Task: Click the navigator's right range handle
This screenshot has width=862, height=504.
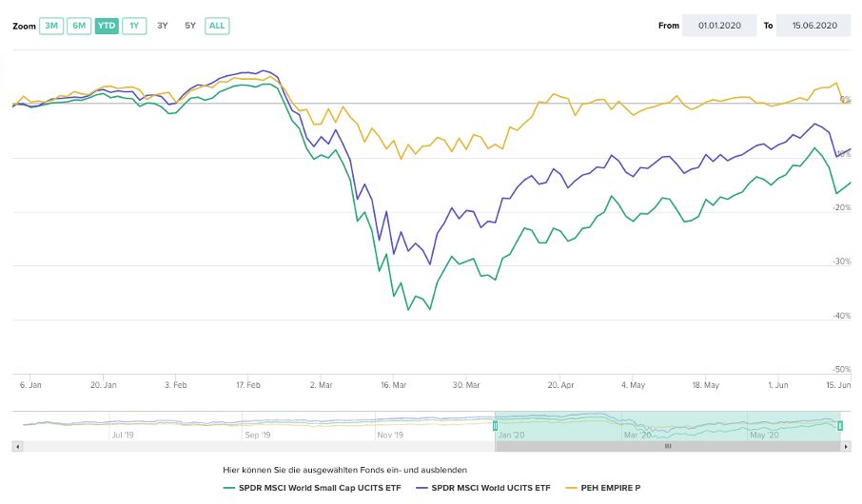Action: [840, 425]
